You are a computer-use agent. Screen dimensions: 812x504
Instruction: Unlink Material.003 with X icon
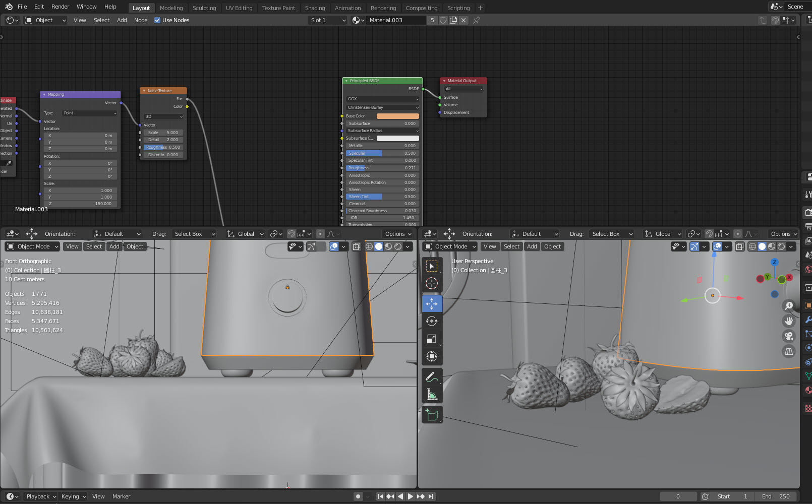click(x=463, y=20)
